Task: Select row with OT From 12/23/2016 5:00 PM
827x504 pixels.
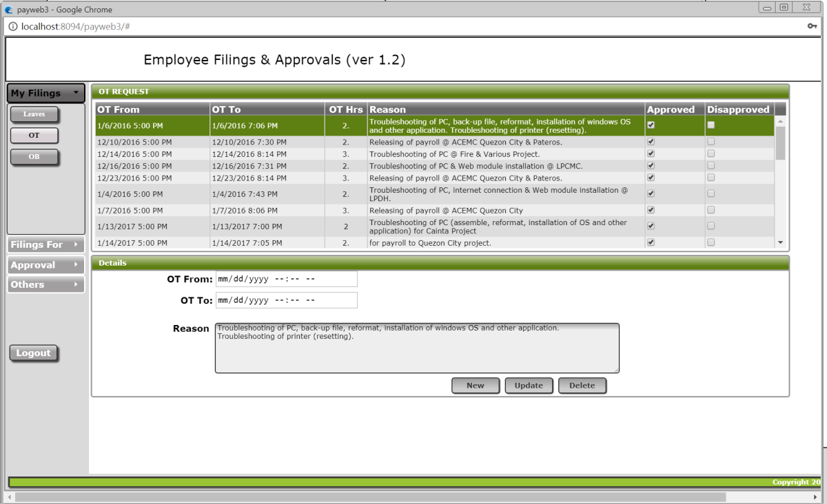Action: (435, 178)
